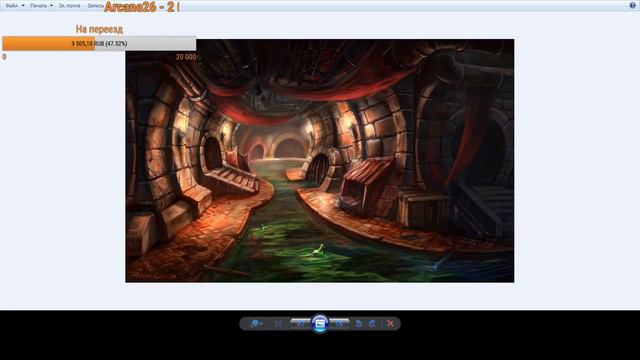The image size is (640, 360).
Task: Click the donation progress bar
Action: click(x=99, y=43)
